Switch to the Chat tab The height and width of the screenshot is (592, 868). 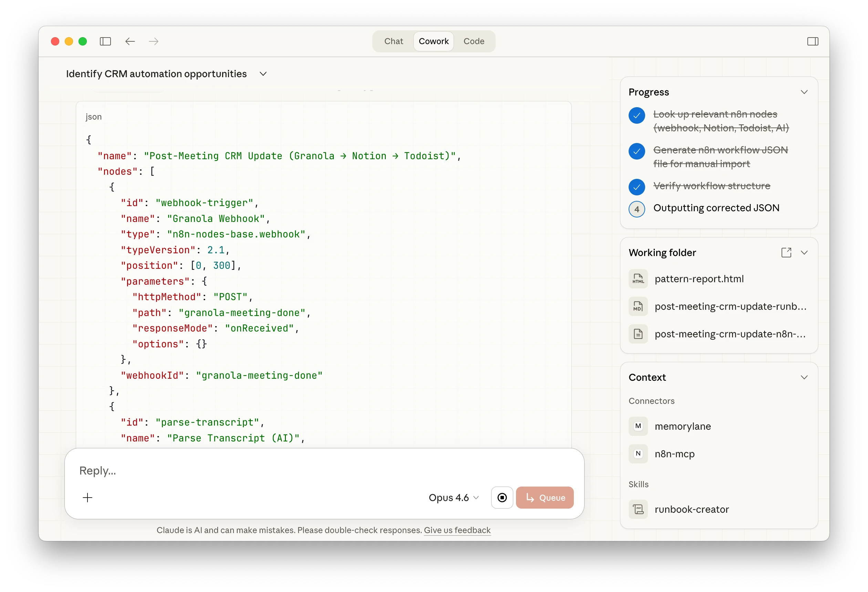coord(393,41)
